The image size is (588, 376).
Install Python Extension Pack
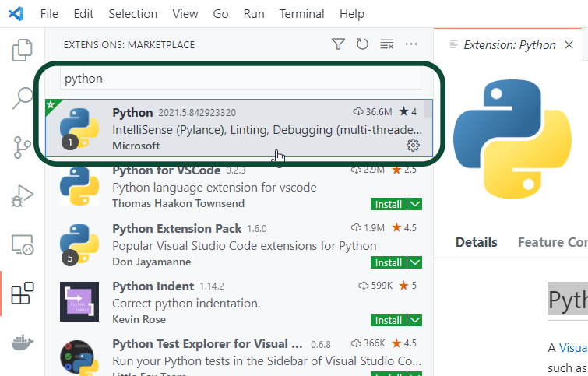pyautogui.click(x=388, y=262)
